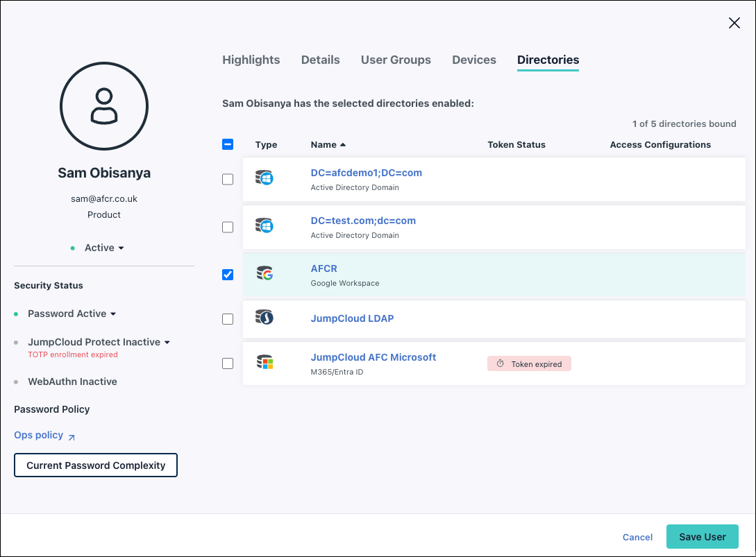Open the Active user state dropdown

104,248
